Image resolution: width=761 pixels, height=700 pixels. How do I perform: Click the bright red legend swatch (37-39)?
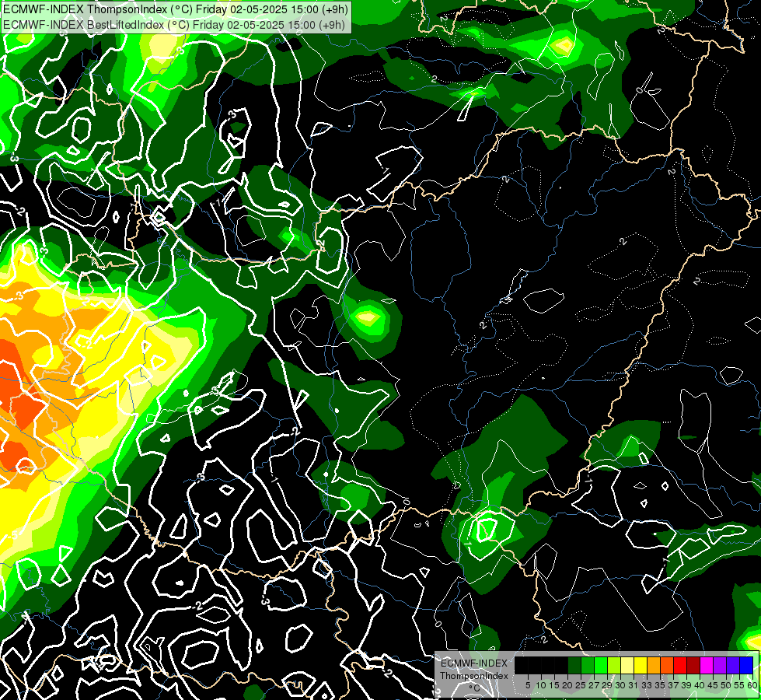tap(680, 665)
